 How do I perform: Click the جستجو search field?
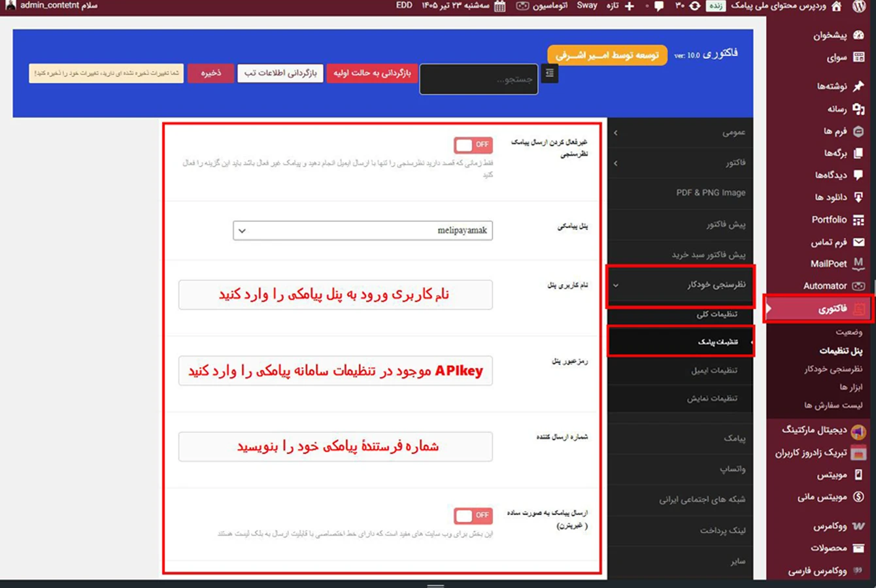(479, 79)
